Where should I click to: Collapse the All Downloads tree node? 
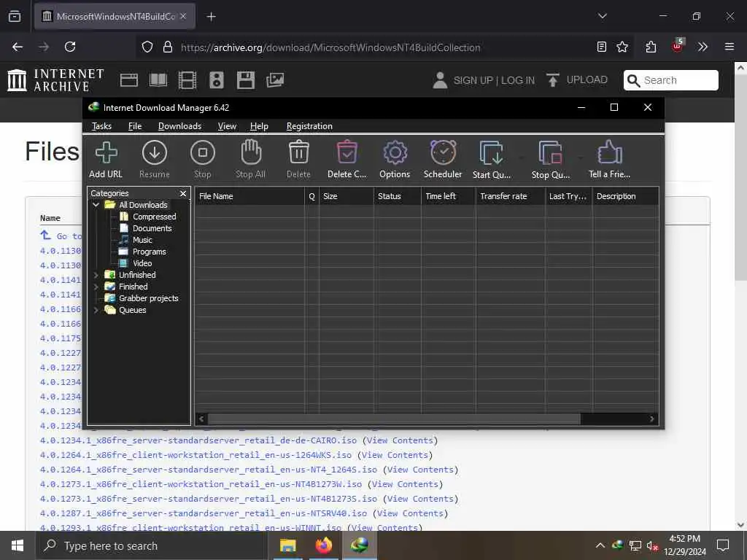[x=96, y=205]
